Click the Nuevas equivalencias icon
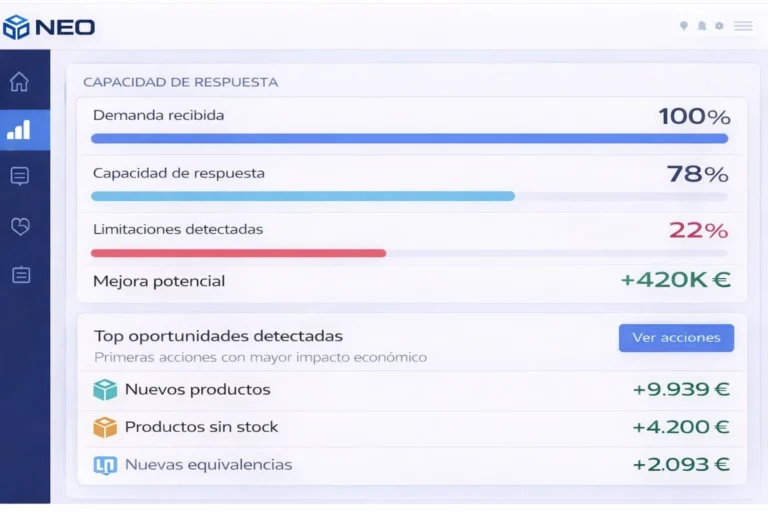The image size is (768, 512). click(105, 465)
